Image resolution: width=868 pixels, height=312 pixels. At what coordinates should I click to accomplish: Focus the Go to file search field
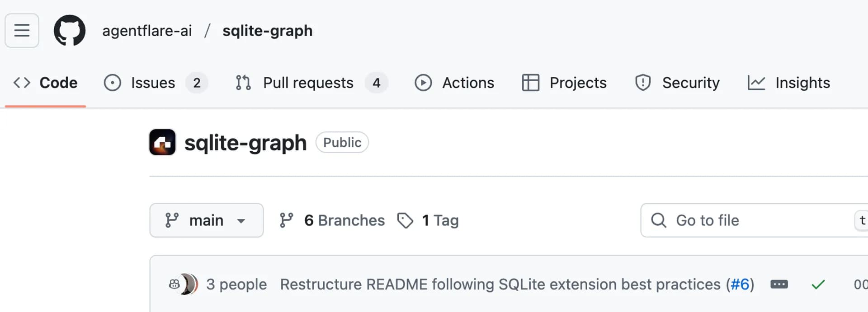pos(754,220)
